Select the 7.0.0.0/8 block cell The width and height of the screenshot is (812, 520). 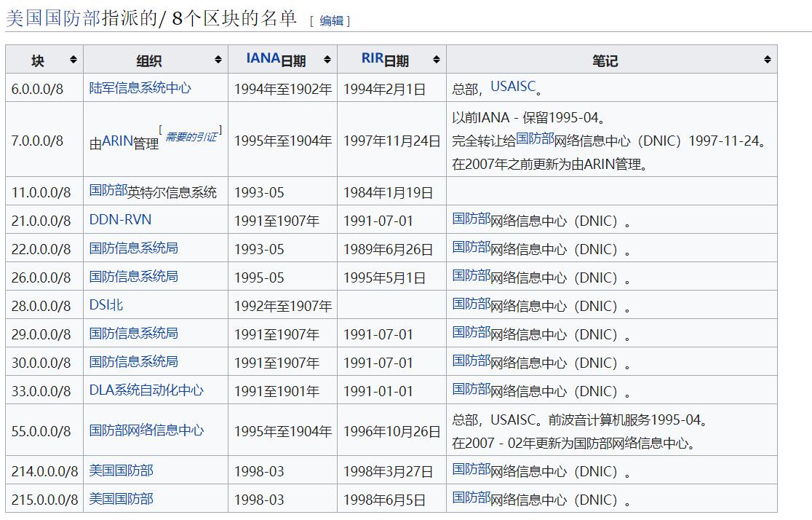pos(44,139)
